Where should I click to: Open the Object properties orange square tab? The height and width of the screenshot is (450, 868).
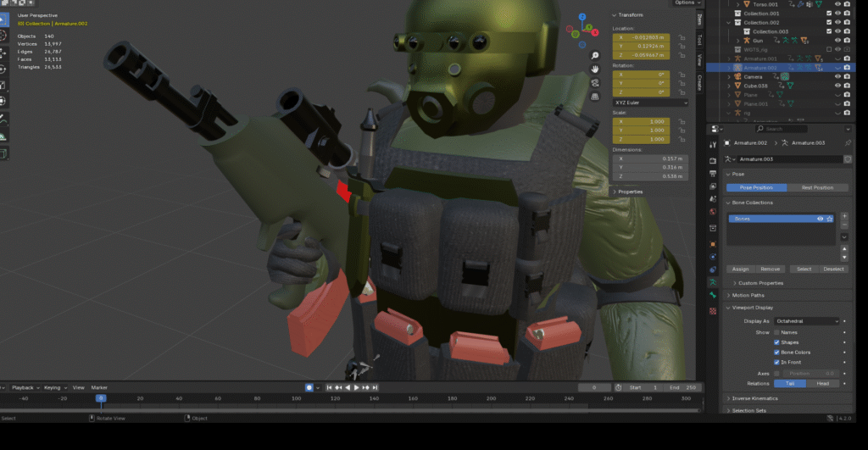[x=713, y=244]
